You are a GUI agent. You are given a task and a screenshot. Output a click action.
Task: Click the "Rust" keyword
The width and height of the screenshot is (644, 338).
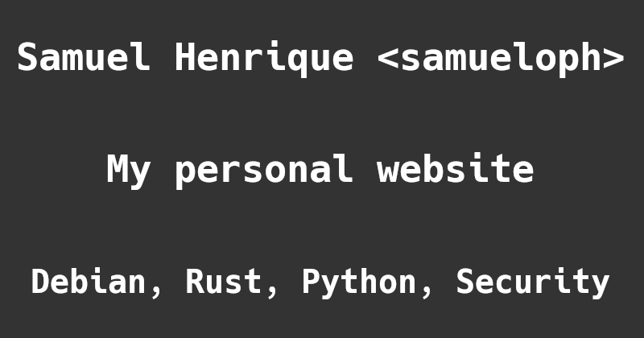(224, 282)
